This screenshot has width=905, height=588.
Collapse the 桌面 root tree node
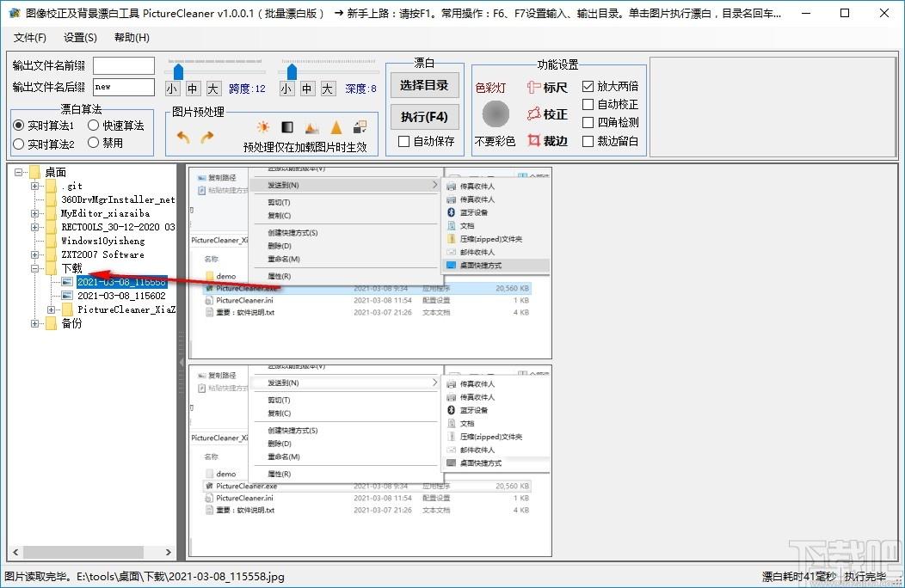[x=18, y=172]
